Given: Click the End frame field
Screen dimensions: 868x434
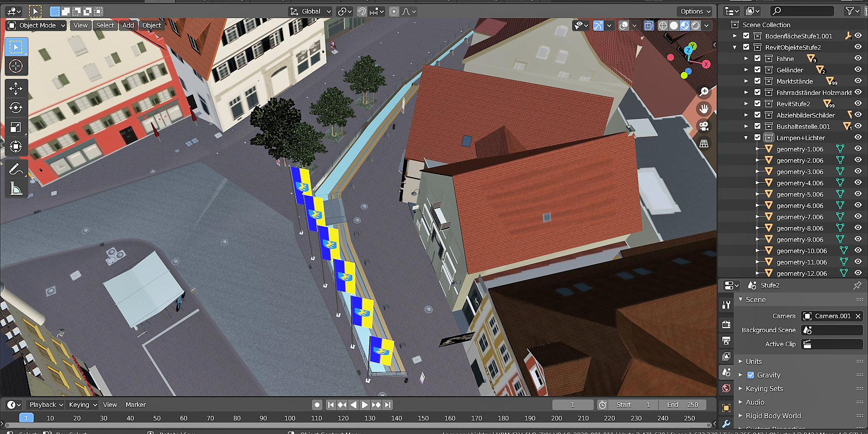Looking at the screenshot, I should [683, 405].
